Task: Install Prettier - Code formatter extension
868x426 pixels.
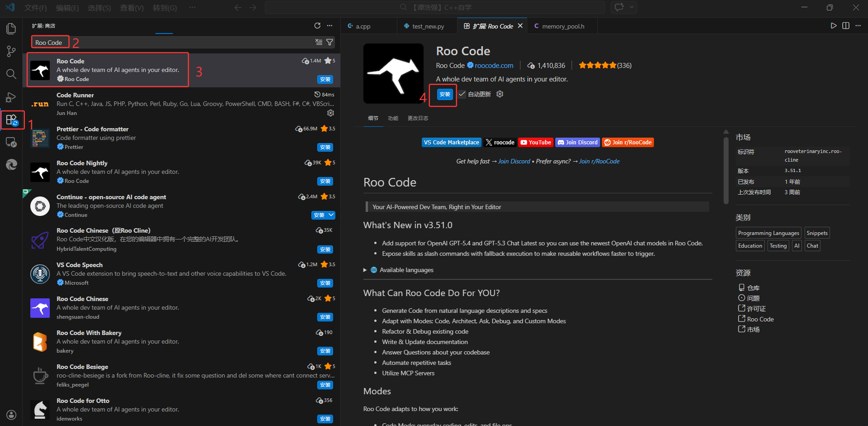Action: [x=325, y=147]
